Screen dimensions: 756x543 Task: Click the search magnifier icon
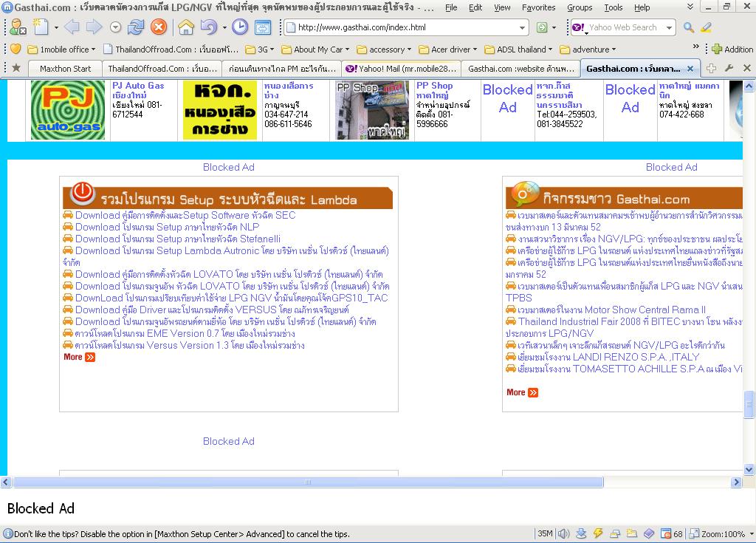point(689,27)
